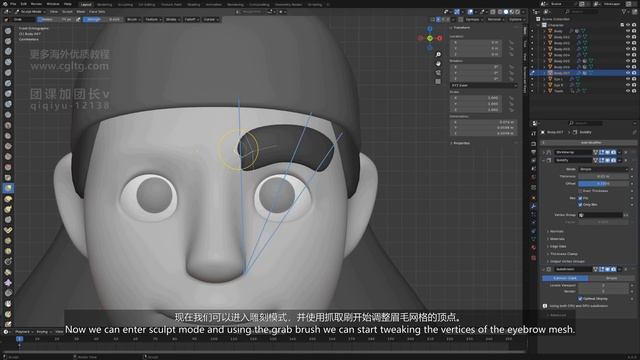Open the Render properties tab icon
The width and height of the screenshot is (640, 360).
[533, 144]
